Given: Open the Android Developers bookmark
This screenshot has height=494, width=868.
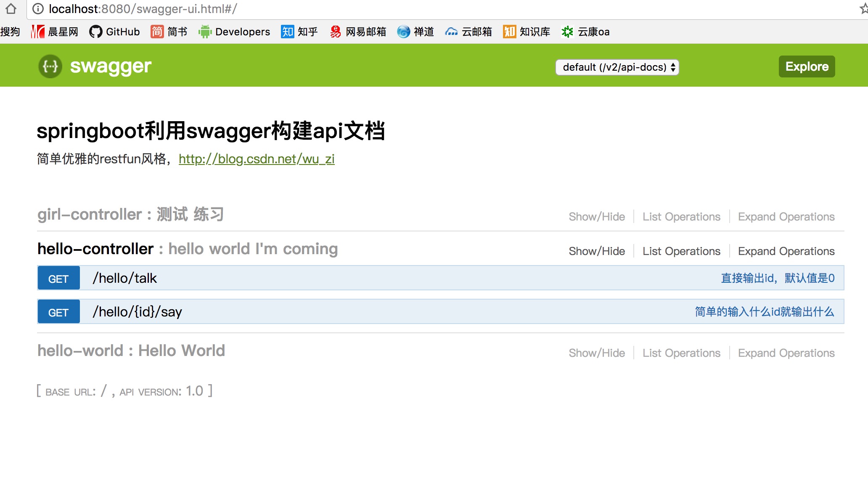Looking at the screenshot, I should [x=234, y=32].
